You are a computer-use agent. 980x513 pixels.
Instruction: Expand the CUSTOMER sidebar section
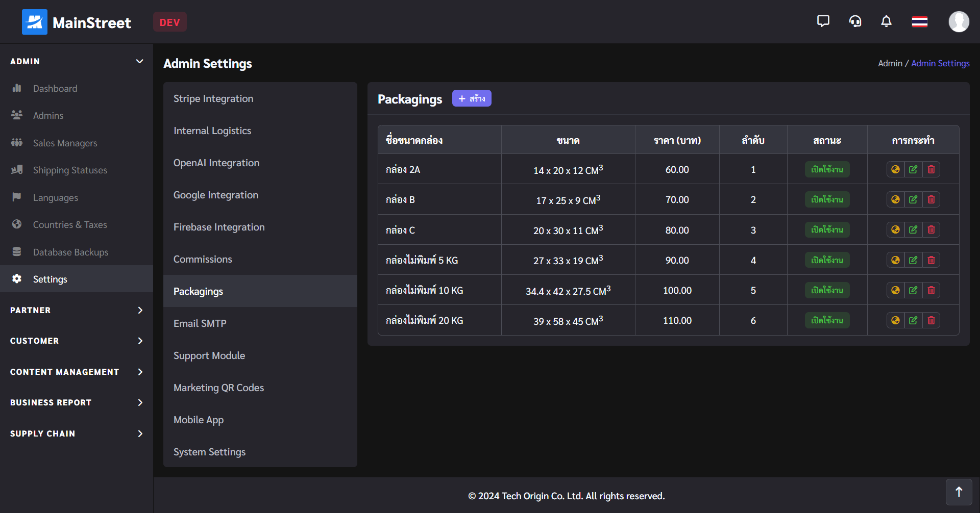pyautogui.click(x=77, y=341)
